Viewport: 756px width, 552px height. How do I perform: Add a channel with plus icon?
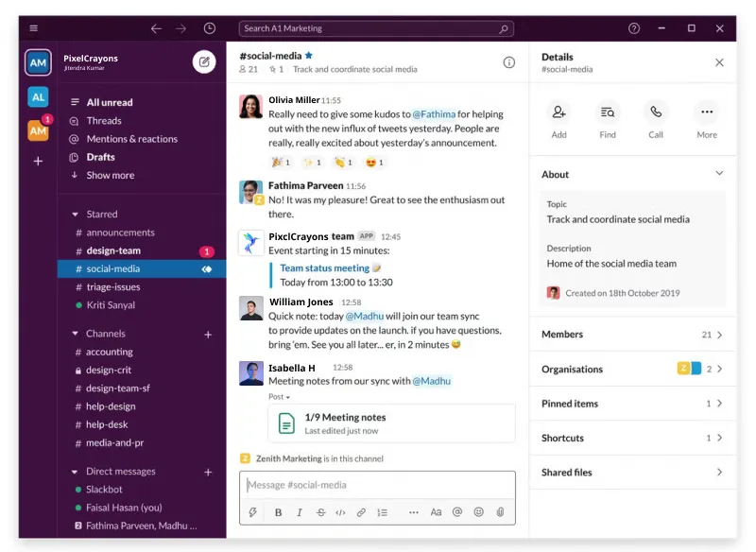208,334
